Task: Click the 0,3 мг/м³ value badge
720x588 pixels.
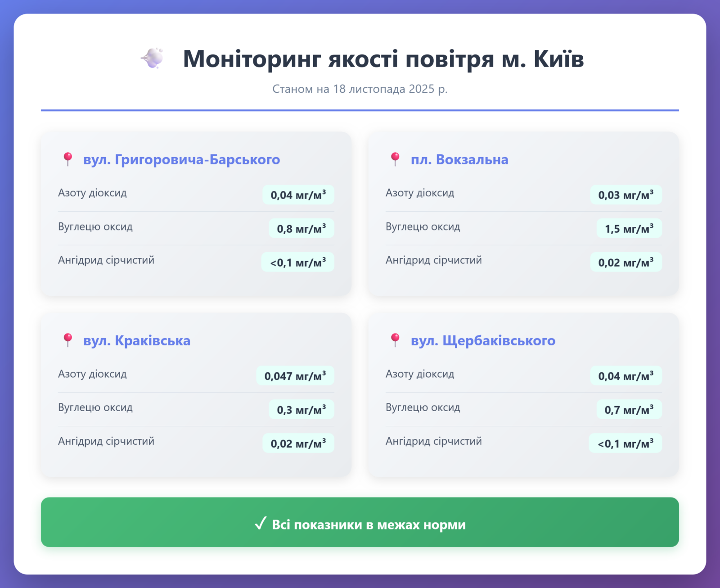Action: (301, 410)
